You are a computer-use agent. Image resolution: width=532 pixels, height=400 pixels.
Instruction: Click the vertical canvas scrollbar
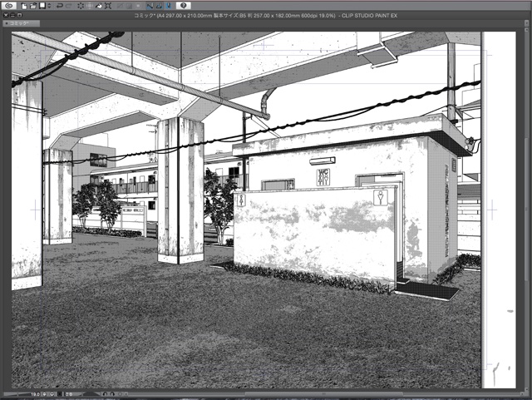526,209
